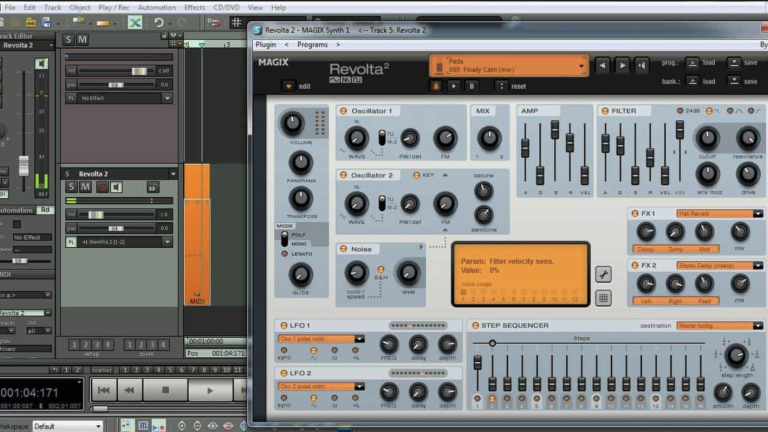This screenshot has width=768, height=432.
Task: Toggle FX 2 on/off
Action: click(635, 265)
